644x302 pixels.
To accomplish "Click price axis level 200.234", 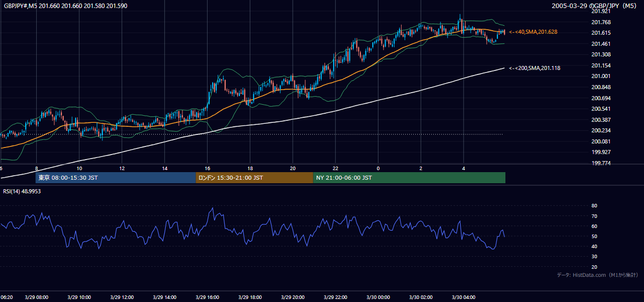I will (x=601, y=130).
